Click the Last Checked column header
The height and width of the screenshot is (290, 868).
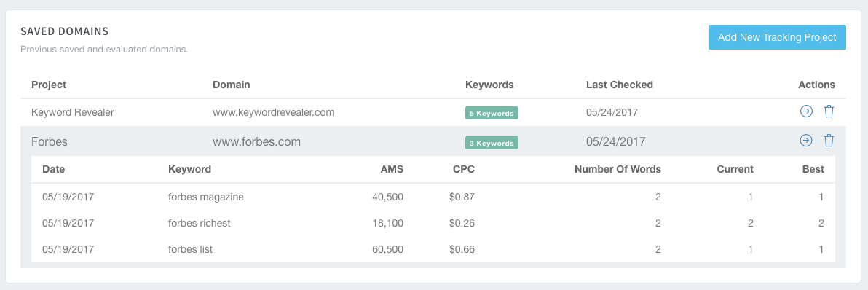pos(620,85)
